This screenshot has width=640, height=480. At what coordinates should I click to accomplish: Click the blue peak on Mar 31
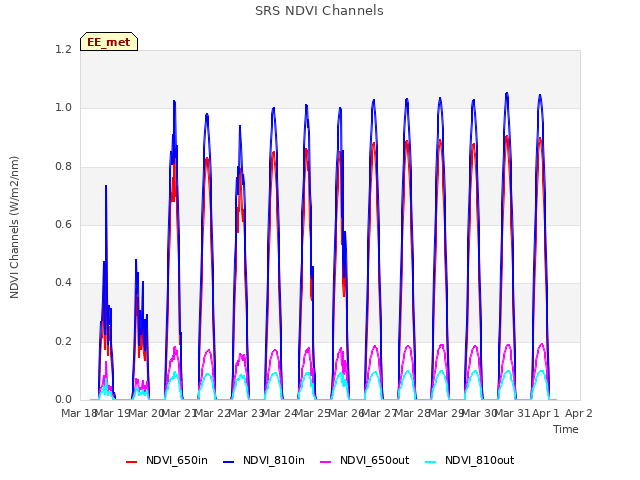(507, 94)
